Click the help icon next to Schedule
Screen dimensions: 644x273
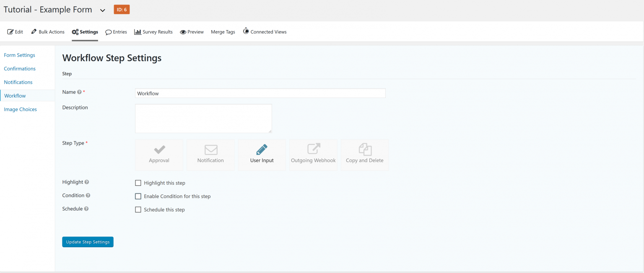click(x=86, y=209)
